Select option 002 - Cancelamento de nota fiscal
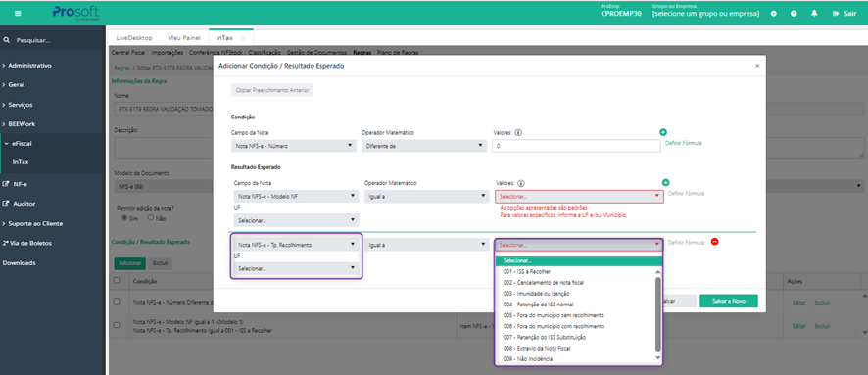 click(x=575, y=283)
